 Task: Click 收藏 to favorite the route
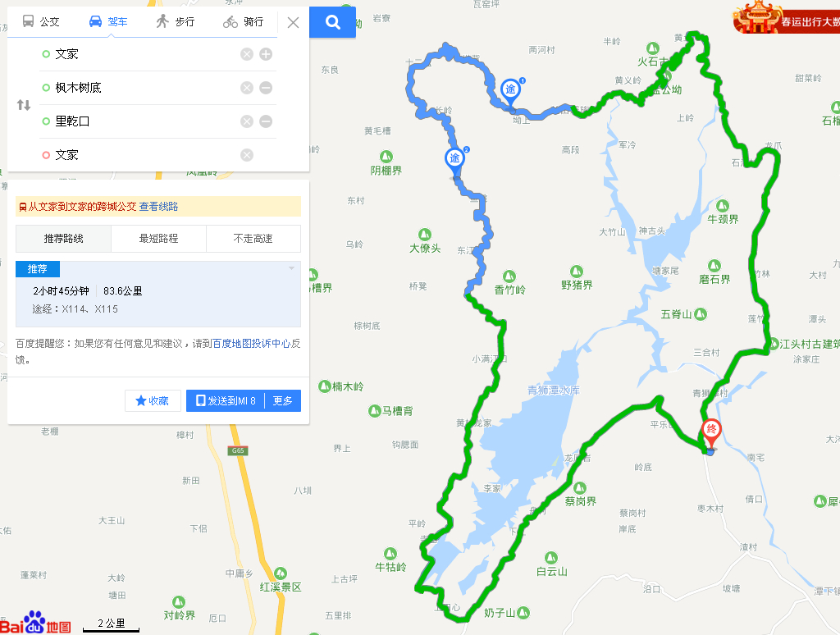point(153,401)
